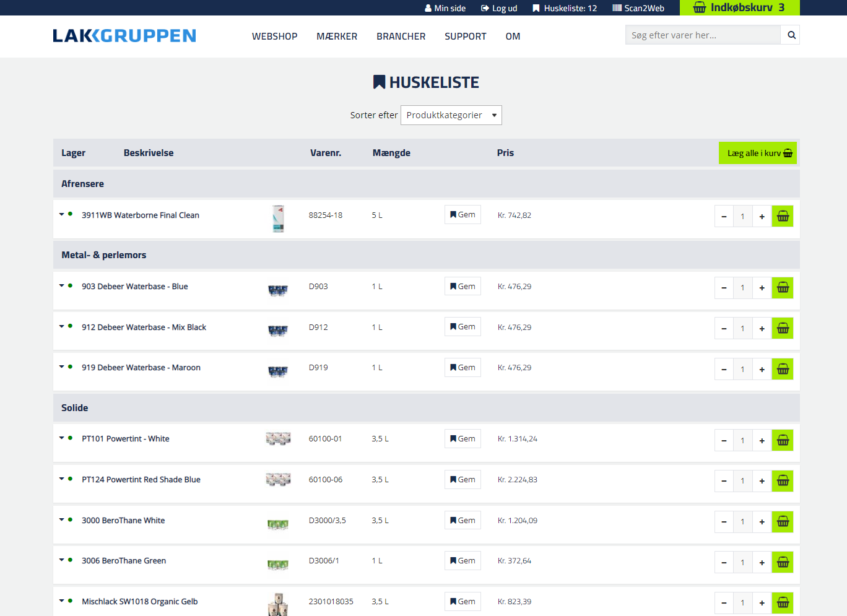The height and width of the screenshot is (616, 847).
Task: Open the OM menu
Action: [513, 37]
